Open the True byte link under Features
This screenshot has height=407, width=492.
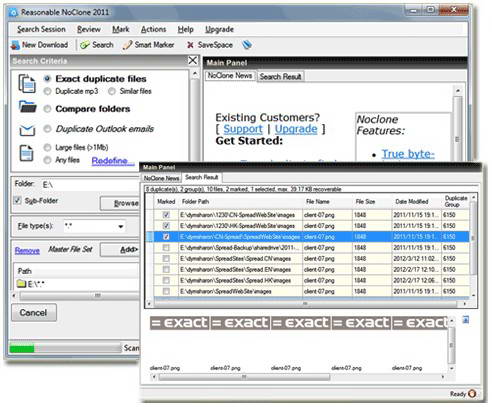pyautogui.click(x=408, y=154)
